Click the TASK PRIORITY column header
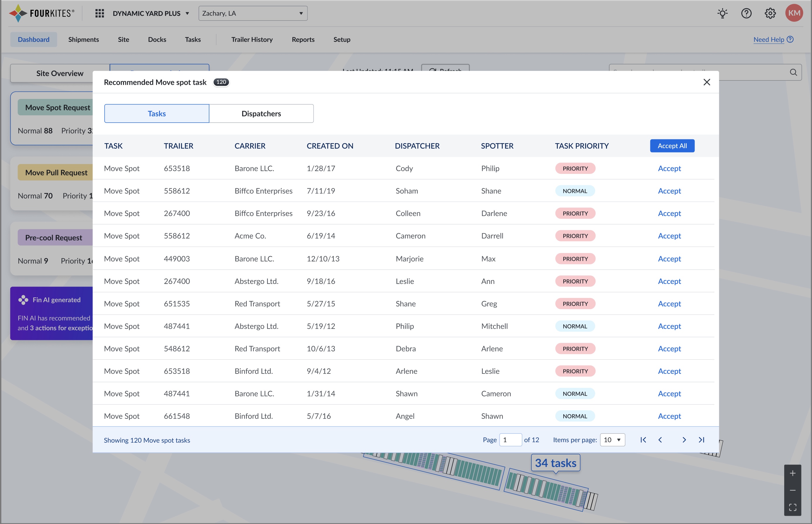The image size is (812, 524). (x=582, y=145)
